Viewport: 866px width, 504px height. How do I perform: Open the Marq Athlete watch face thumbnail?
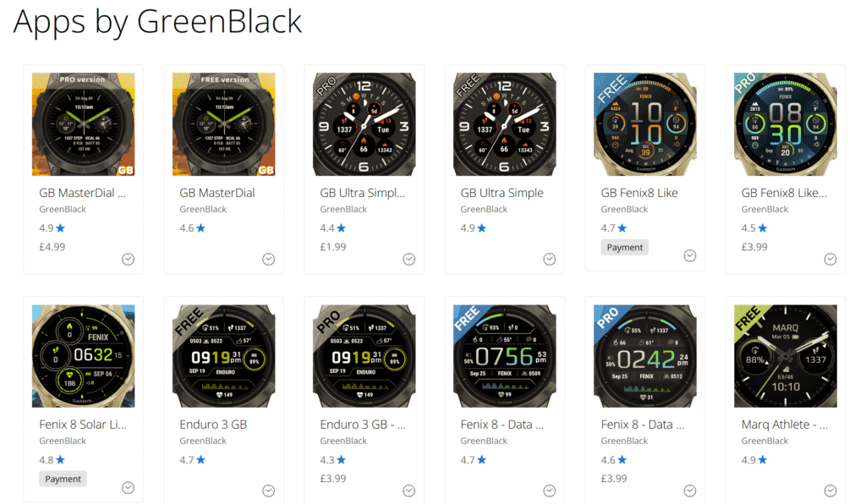click(786, 356)
